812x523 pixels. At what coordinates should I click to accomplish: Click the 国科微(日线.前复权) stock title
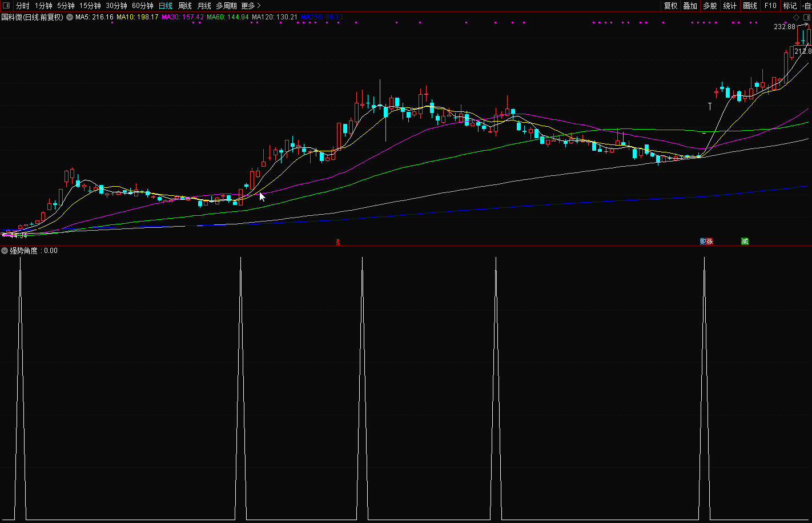pyautogui.click(x=33, y=17)
